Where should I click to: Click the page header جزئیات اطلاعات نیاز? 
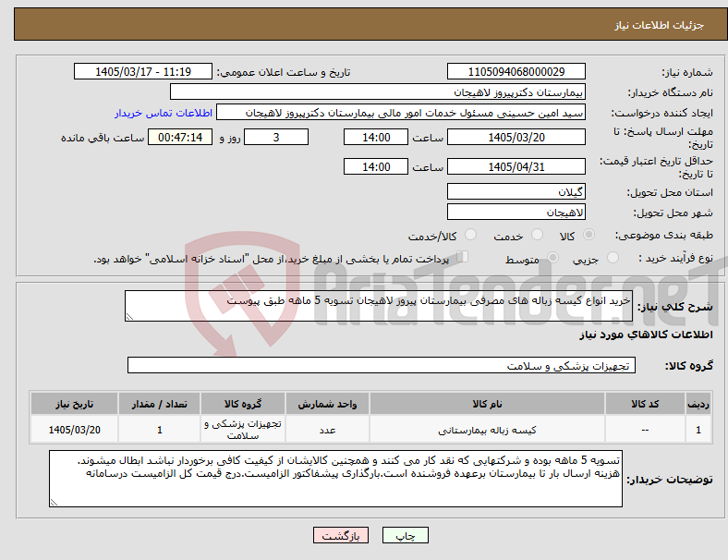pos(660,25)
